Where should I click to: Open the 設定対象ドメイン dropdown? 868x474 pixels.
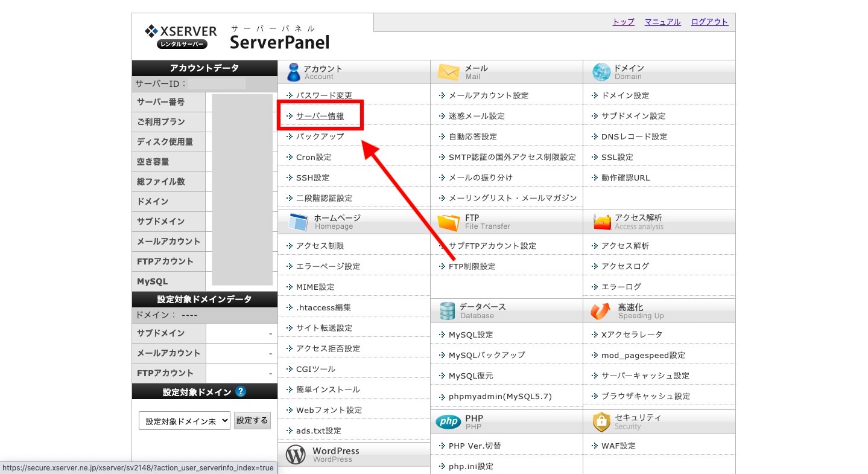tap(185, 421)
